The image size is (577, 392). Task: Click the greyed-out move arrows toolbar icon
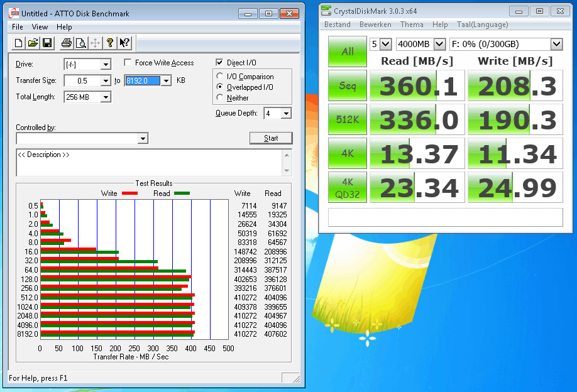pyautogui.click(x=95, y=43)
